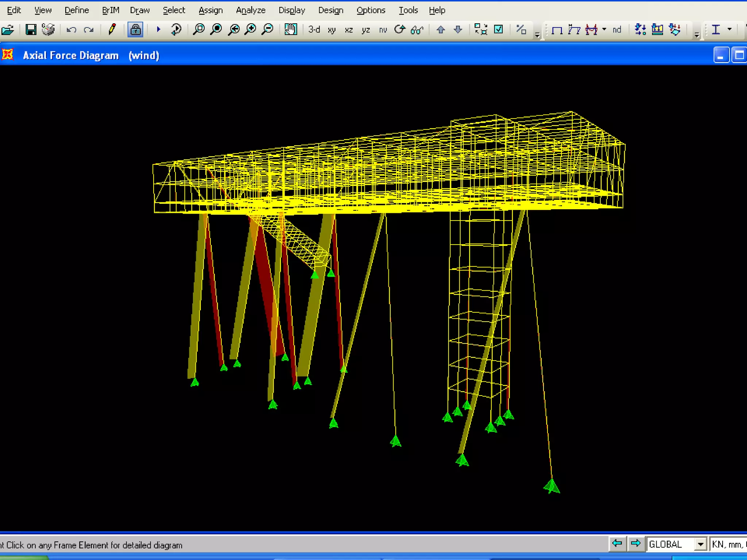Image resolution: width=747 pixels, height=560 pixels.
Task: Select the Rubber Band Zoom tool
Action: coord(199,29)
